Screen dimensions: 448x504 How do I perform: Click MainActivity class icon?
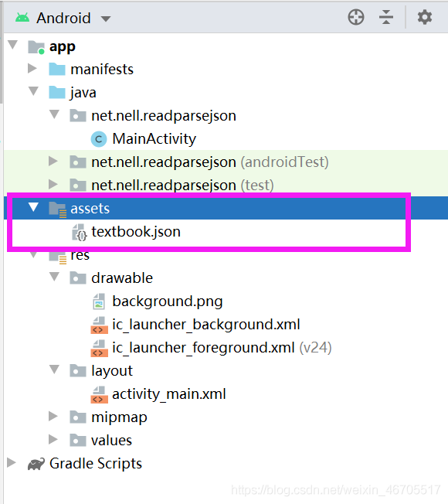coord(99,139)
